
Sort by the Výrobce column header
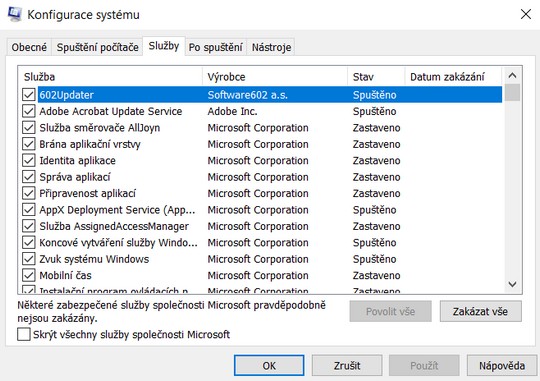[x=275, y=76]
